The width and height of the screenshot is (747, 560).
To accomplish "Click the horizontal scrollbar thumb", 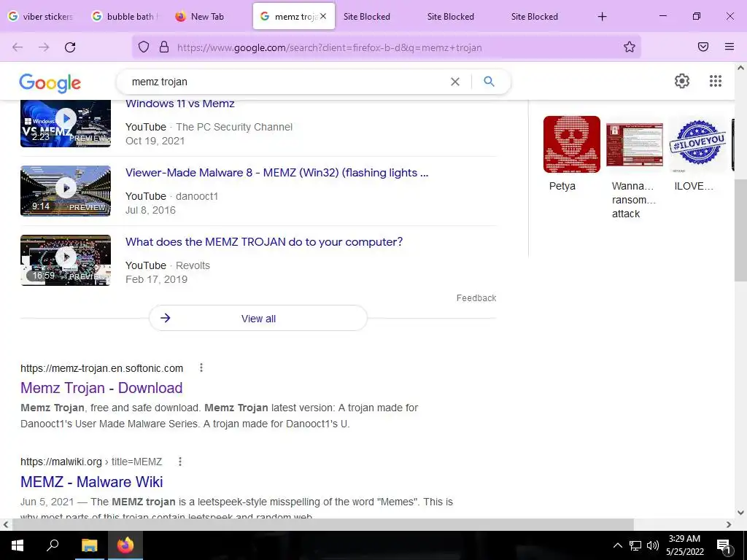I will tap(322, 524).
